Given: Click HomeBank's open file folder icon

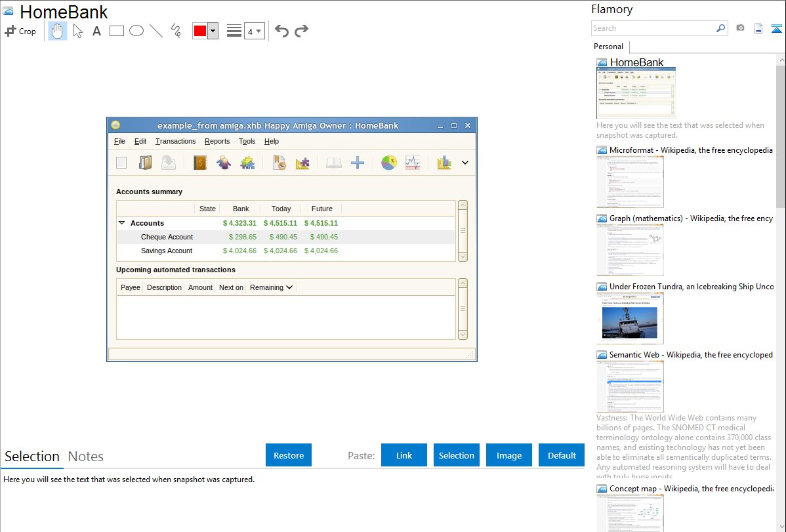Looking at the screenshot, I should pos(146,163).
